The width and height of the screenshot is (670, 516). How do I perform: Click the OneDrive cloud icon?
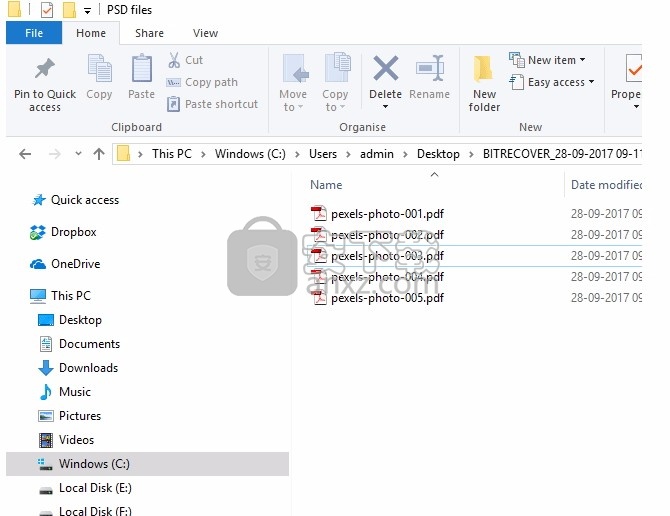38,264
